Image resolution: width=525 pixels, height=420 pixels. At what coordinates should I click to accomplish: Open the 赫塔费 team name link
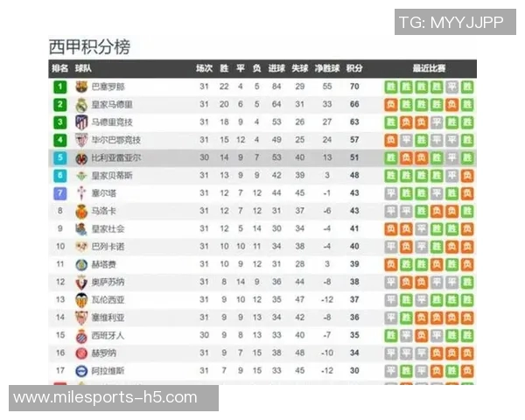pos(104,264)
